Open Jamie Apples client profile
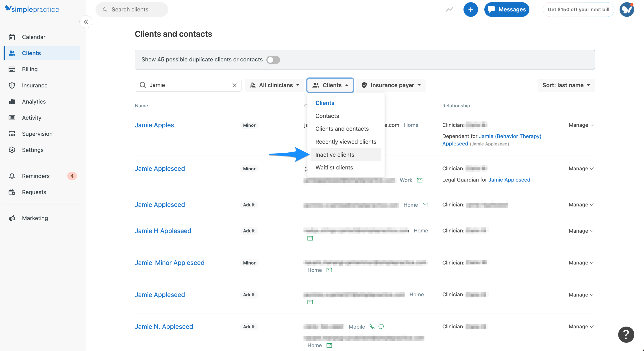 coord(154,125)
